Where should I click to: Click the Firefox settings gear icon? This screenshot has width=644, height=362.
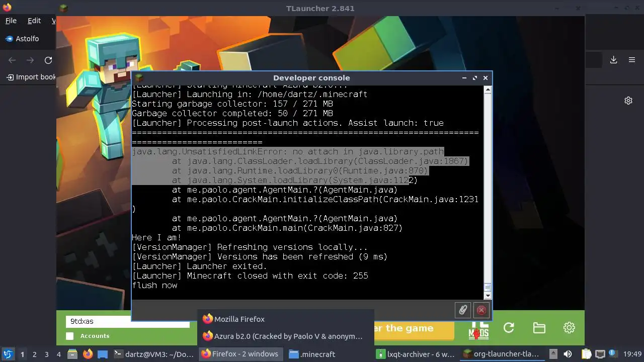point(628,101)
